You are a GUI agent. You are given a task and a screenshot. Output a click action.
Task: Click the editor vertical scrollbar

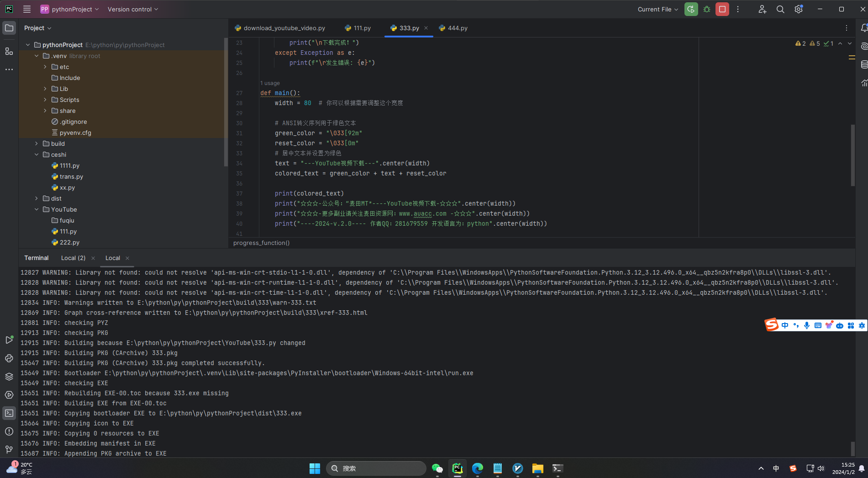852,155
